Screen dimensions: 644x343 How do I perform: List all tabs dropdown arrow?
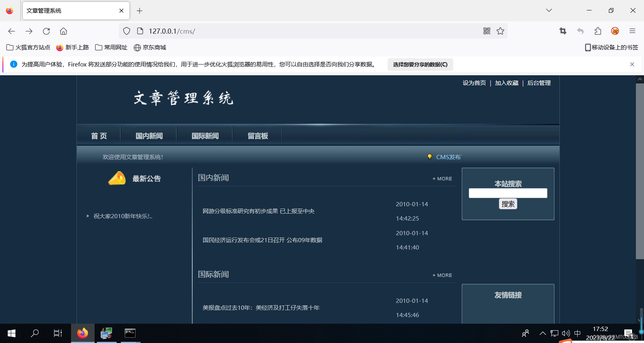(549, 10)
